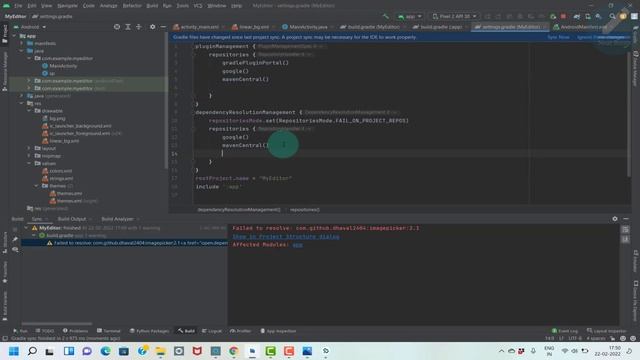Screen dimensions: 640x360
Task: Click the Search Everywhere magnifier icon
Action: pos(612,16)
